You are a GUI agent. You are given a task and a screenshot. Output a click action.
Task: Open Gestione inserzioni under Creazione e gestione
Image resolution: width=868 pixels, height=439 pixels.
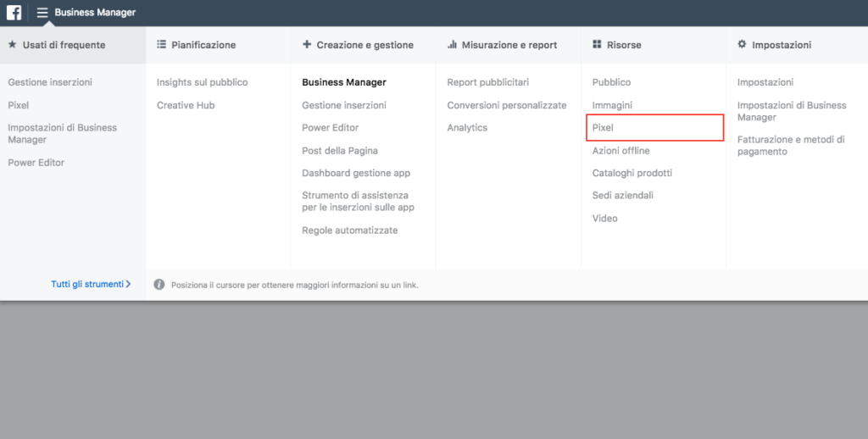point(344,105)
